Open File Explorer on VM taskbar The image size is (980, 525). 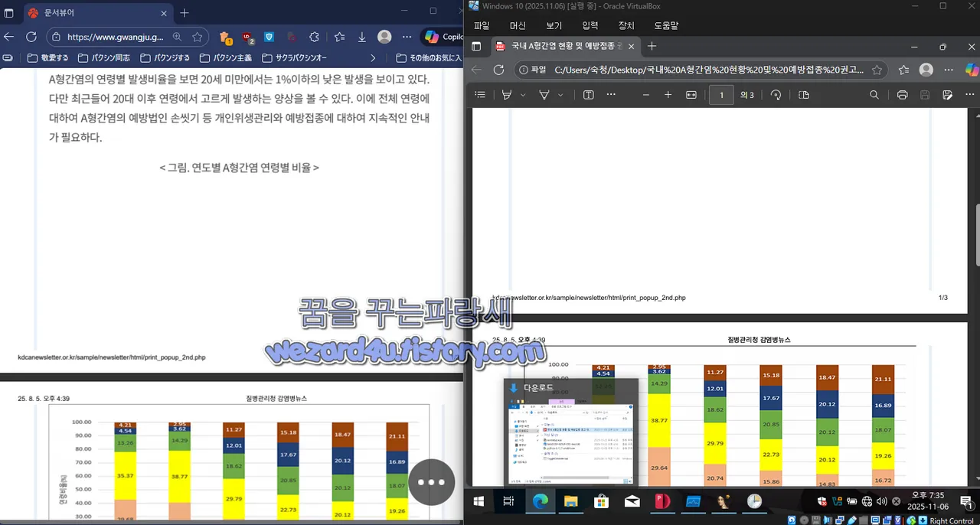click(x=570, y=501)
